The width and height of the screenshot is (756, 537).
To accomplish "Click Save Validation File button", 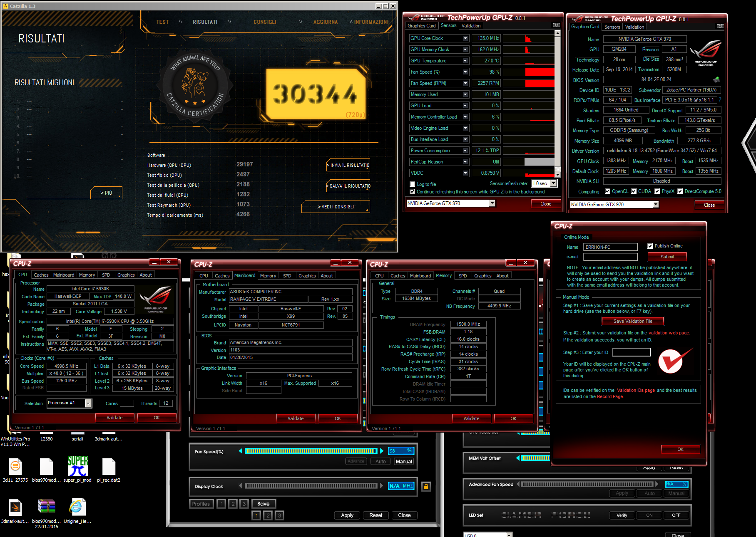I will pyautogui.click(x=633, y=321).
